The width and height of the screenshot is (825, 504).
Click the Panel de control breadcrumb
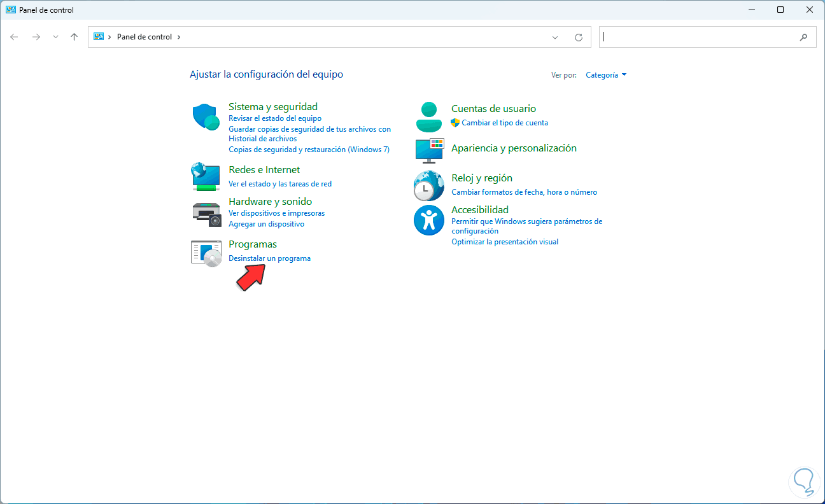[x=145, y=37]
